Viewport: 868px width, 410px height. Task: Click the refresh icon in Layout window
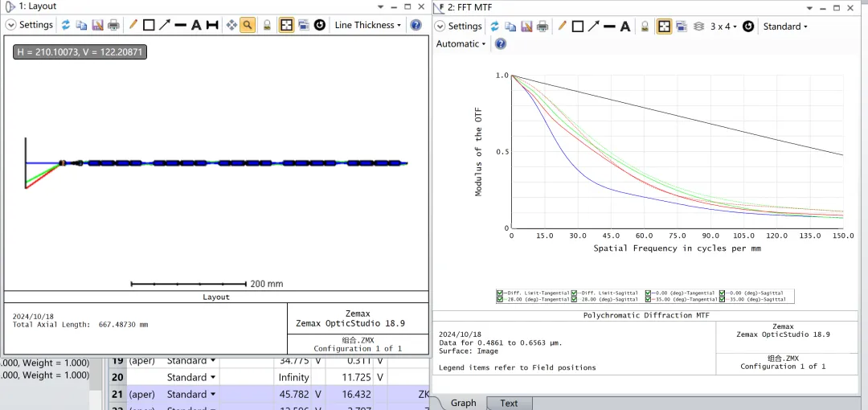click(x=66, y=25)
